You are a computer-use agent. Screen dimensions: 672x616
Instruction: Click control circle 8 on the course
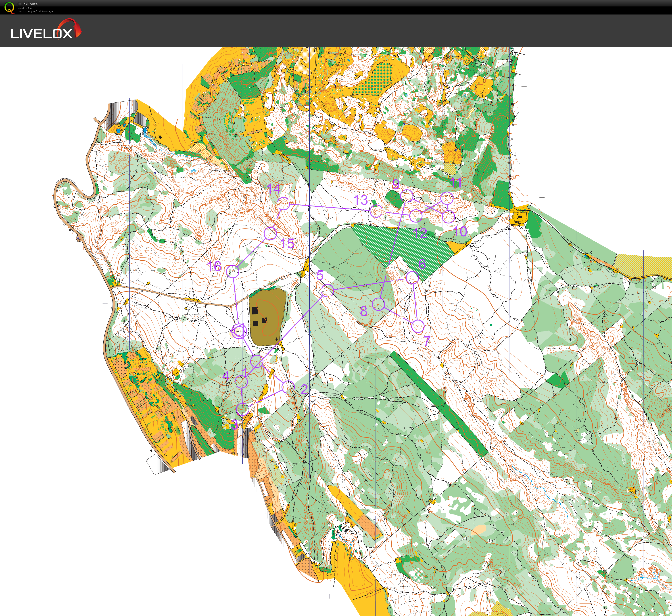(x=378, y=304)
